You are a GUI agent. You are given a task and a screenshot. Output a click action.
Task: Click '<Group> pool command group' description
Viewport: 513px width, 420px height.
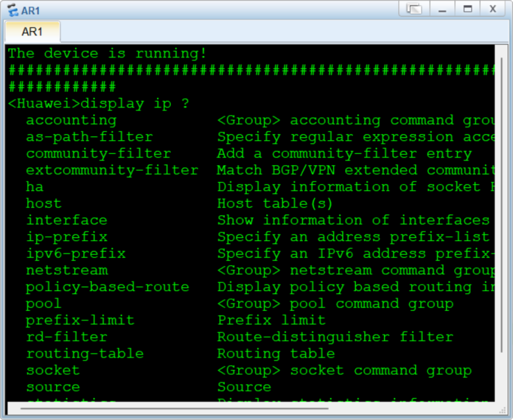click(x=335, y=303)
